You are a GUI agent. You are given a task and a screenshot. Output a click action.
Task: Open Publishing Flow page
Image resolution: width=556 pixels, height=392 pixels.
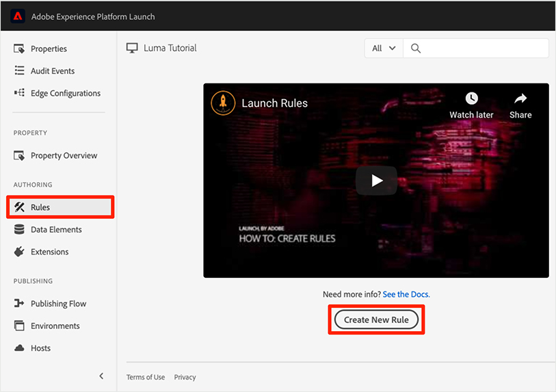point(58,303)
